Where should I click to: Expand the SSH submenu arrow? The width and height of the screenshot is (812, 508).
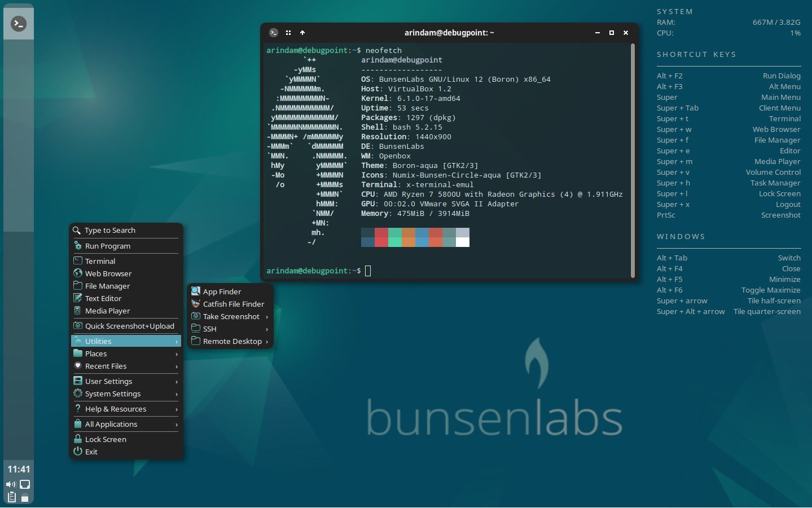[267, 329]
